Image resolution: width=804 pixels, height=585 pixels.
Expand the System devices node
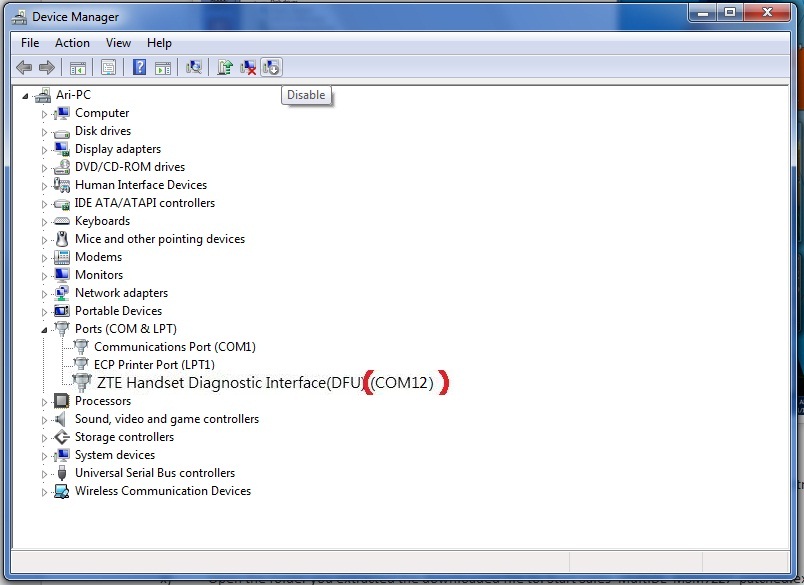(44, 456)
